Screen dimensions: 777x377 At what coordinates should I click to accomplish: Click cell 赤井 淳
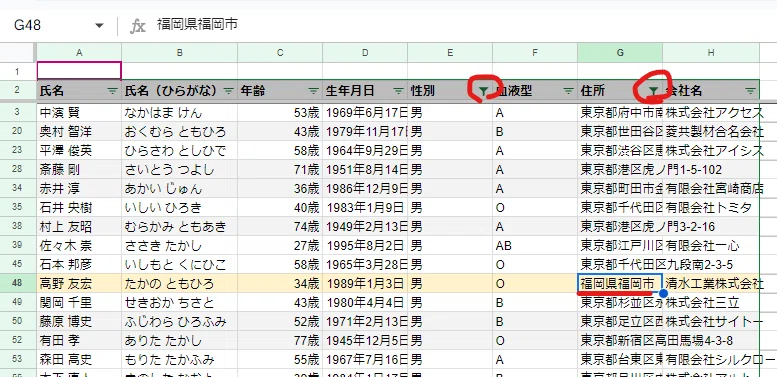point(79,189)
